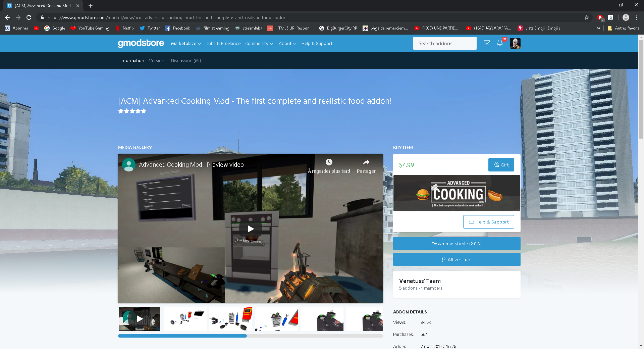Screen dimensions: 644x349
Task: Open the (1037) UNE PARTIE... bookmark
Action: pos(436,28)
